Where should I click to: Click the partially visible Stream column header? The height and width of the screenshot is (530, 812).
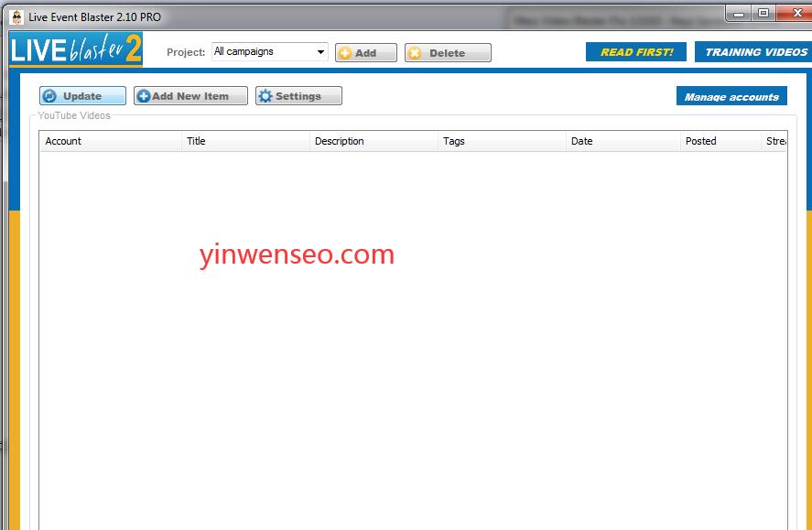click(775, 141)
